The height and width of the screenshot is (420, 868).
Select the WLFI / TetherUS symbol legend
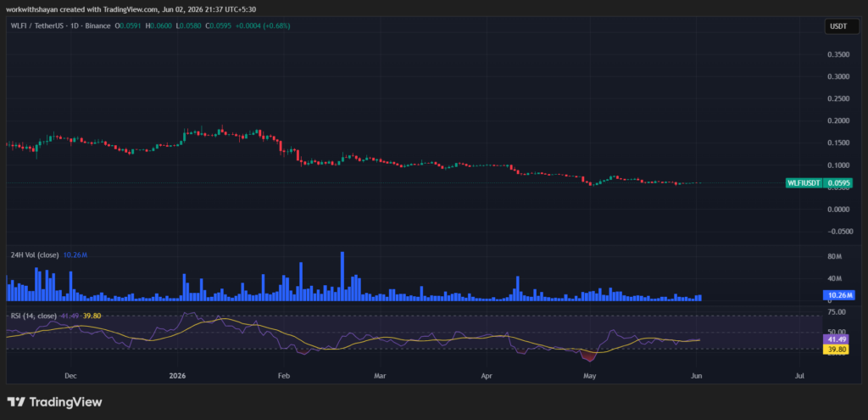[61, 25]
